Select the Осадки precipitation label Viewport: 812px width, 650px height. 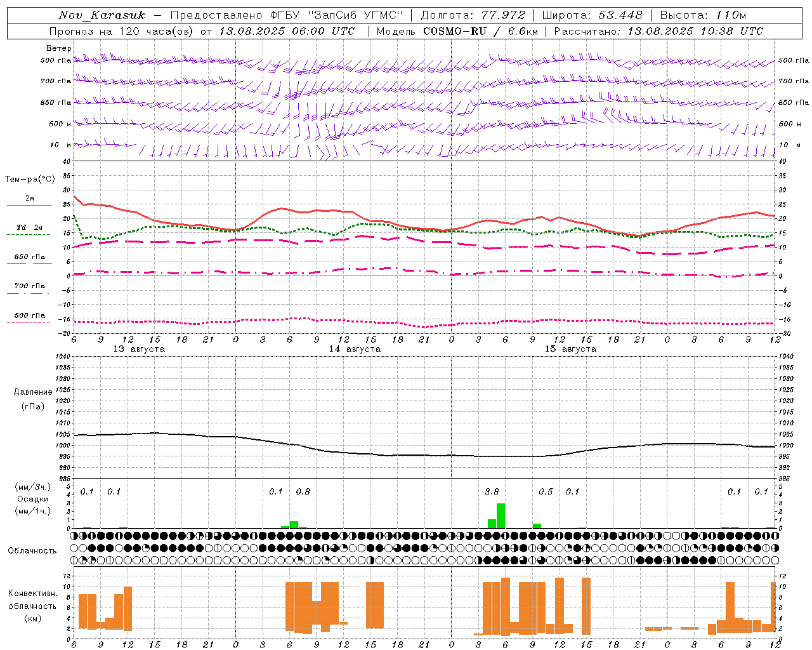click(x=33, y=499)
